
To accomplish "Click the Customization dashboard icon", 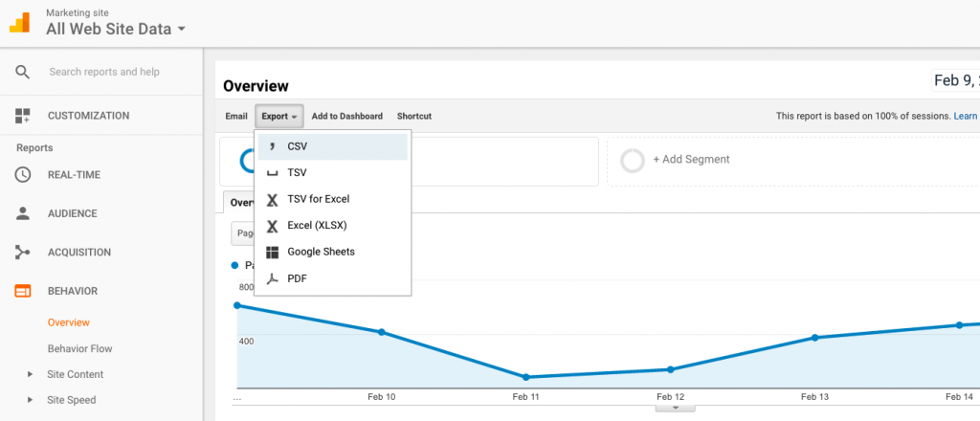I will click(x=23, y=116).
